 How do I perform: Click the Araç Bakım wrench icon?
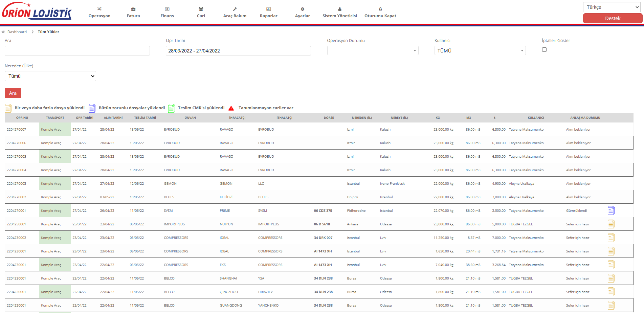click(x=235, y=9)
